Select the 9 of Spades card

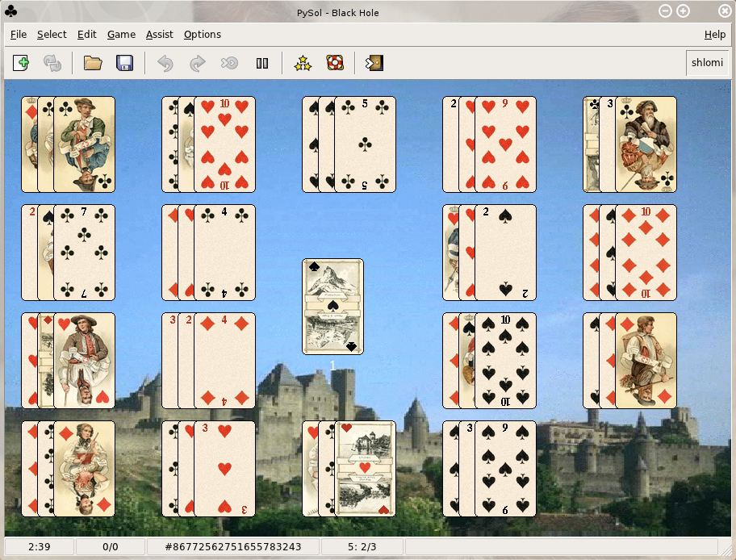pos(505,469)
